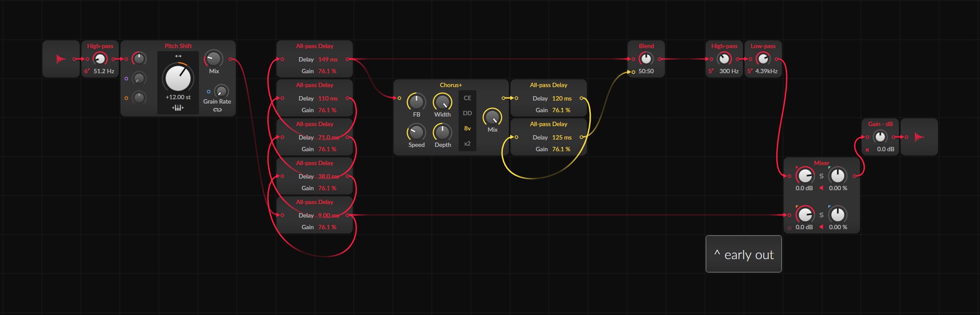Click the double-arrow range icon in Pitch Shift

[x=178, y=56]
